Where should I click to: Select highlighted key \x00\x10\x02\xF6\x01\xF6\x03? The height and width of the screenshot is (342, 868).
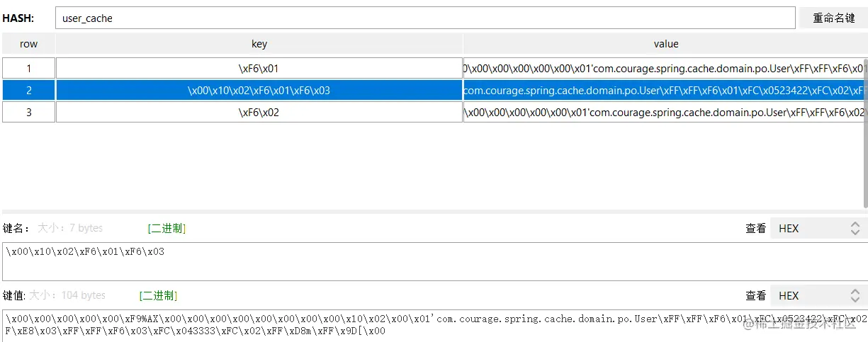click(x=259, y=91)
